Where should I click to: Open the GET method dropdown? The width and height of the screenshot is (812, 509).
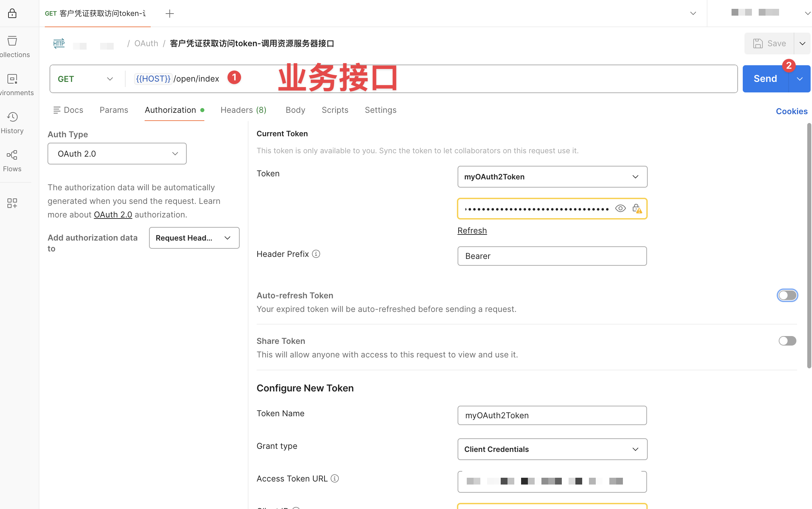85,79
